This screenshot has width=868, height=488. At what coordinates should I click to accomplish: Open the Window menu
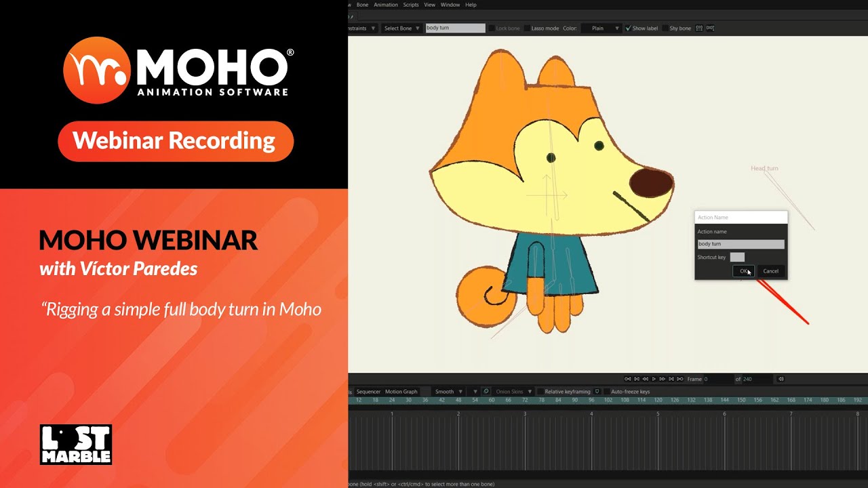click(450, 5)
